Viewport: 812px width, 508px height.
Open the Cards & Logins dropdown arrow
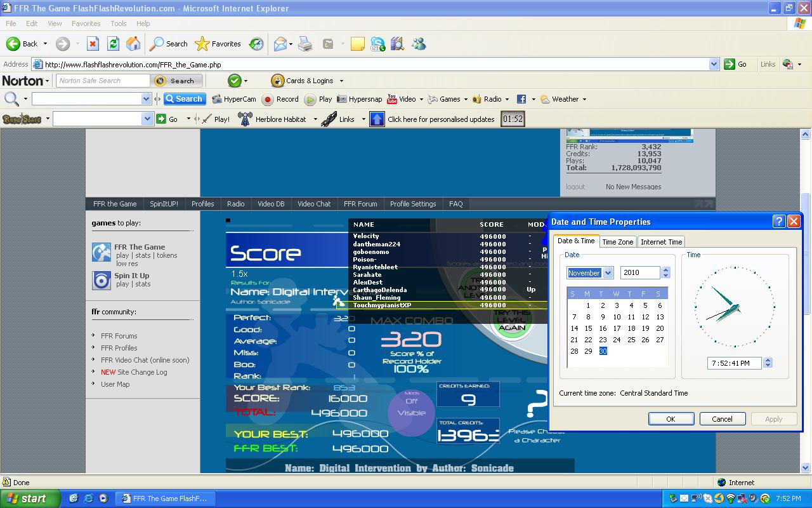pos(341,81)
